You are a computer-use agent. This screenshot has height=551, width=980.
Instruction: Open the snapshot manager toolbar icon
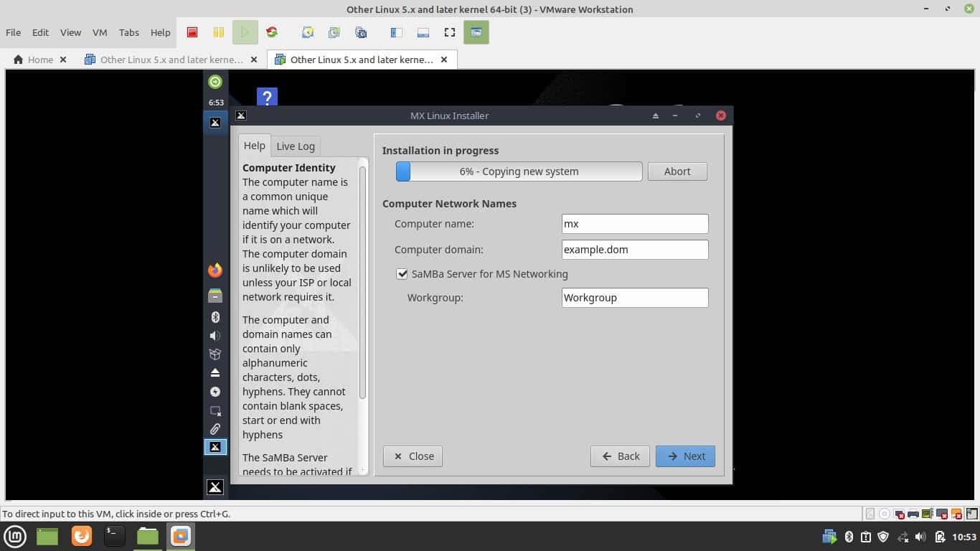pyautogui.click(x=361, y=32)
